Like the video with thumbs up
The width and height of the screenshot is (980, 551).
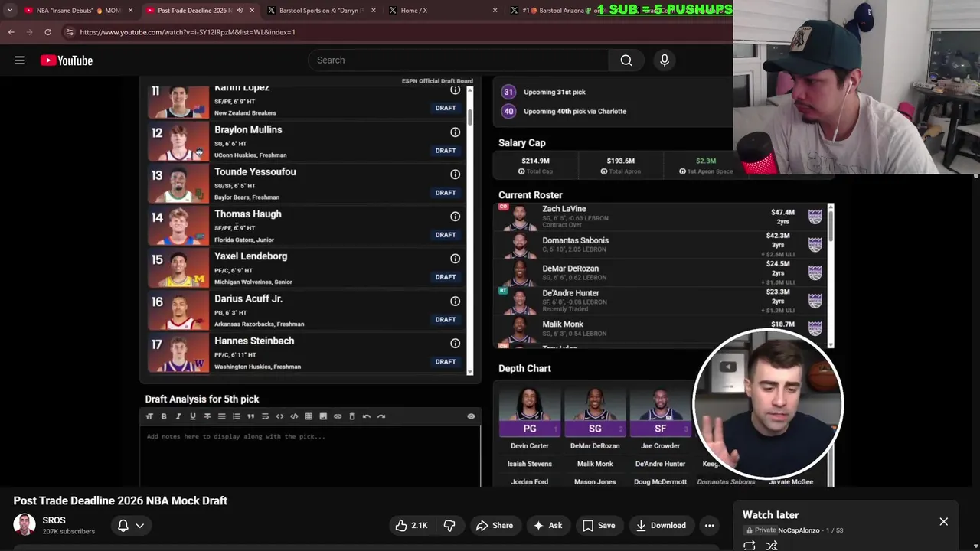click(411, 526)
